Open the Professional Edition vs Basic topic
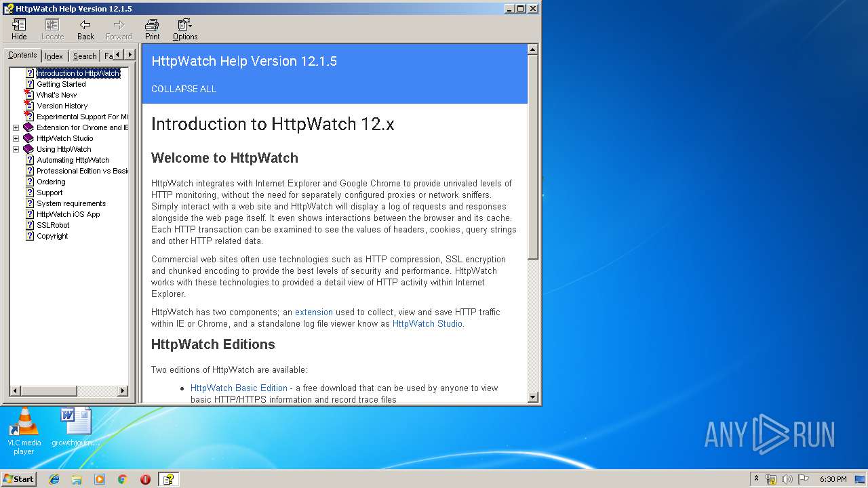868x488 pixels. click(82, 171)
